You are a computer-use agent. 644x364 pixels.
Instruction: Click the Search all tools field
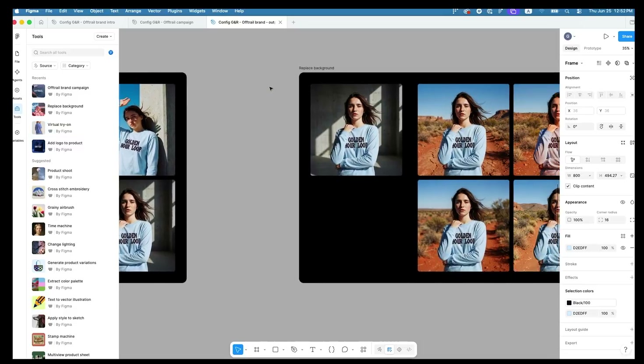pyautogui.click(x=68, y=53)
